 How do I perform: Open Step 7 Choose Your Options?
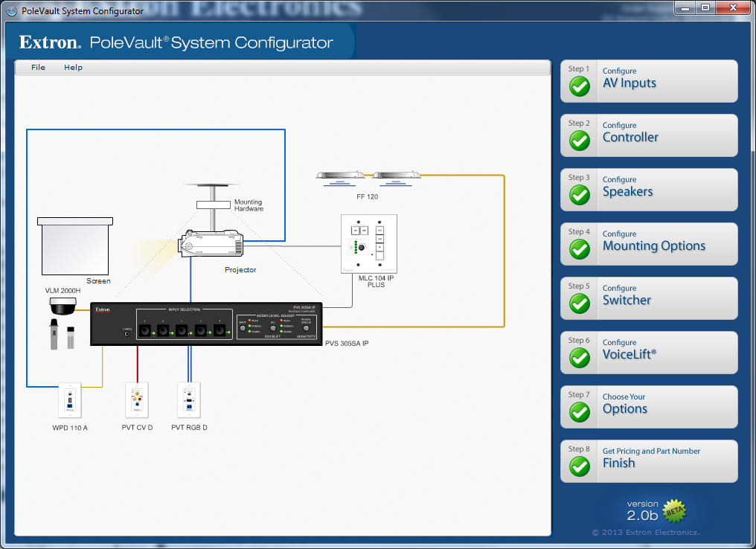click(x=649, y=407)
